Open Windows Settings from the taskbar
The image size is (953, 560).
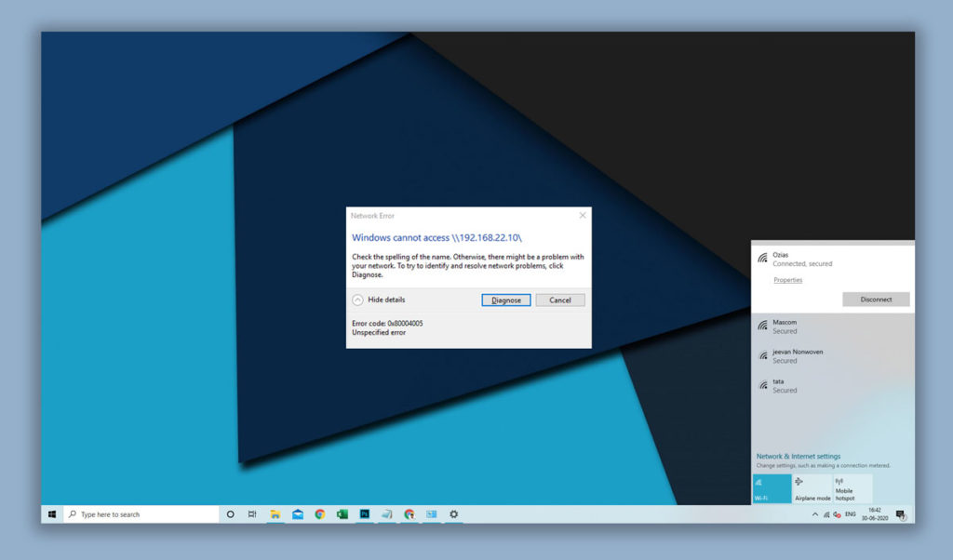pyautogui.click(x=453, y=513)
